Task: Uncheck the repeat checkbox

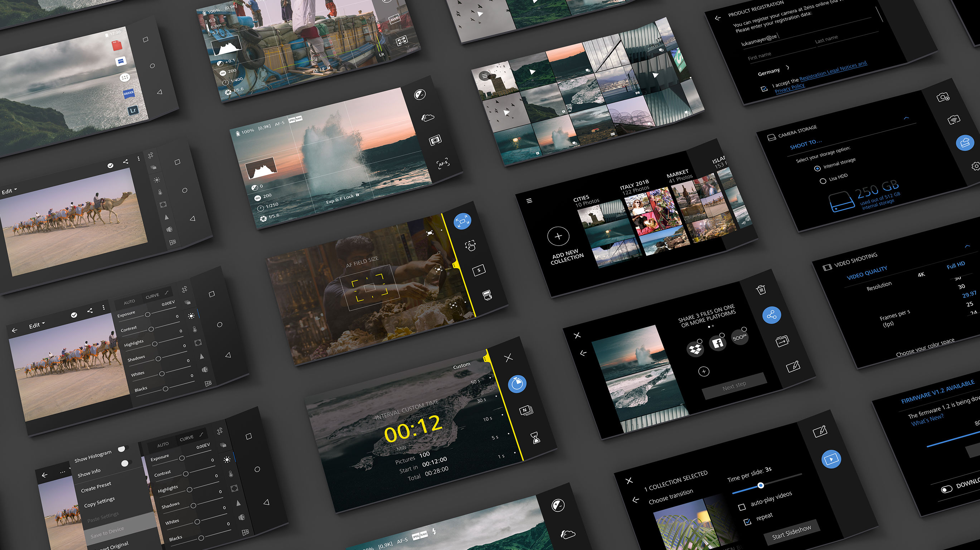Action: tap(748, 521)
